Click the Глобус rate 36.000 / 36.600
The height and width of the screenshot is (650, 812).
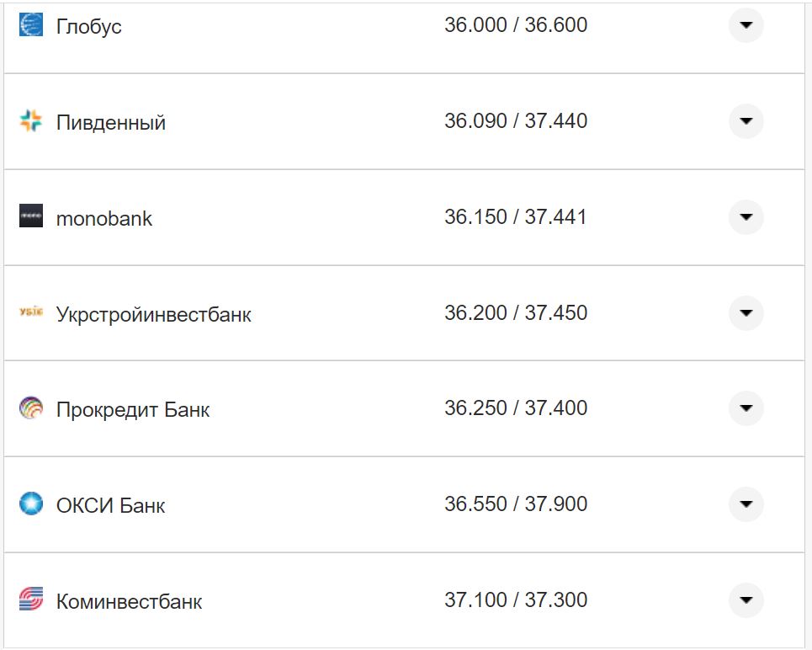pyautogui.click(x=516, y=25)
